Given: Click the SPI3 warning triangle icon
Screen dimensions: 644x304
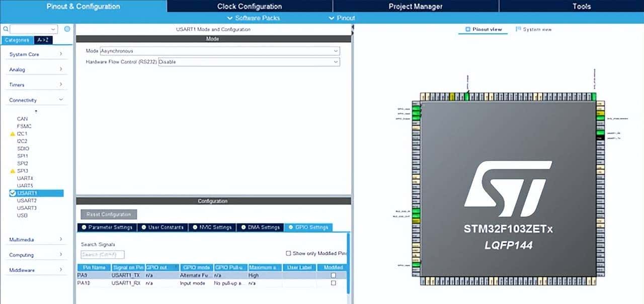Looking at the screenshot, I should (13, 171).
